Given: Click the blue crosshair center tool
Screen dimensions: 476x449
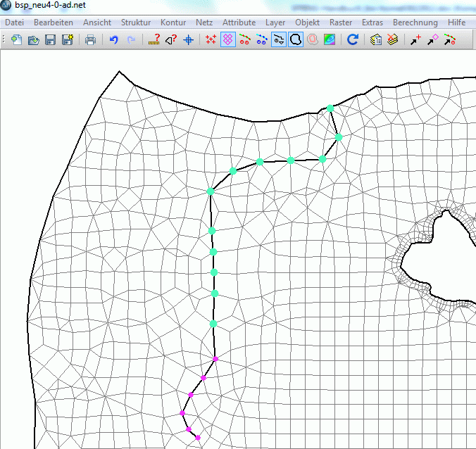Looking at the screenshot, I should 189,39.
